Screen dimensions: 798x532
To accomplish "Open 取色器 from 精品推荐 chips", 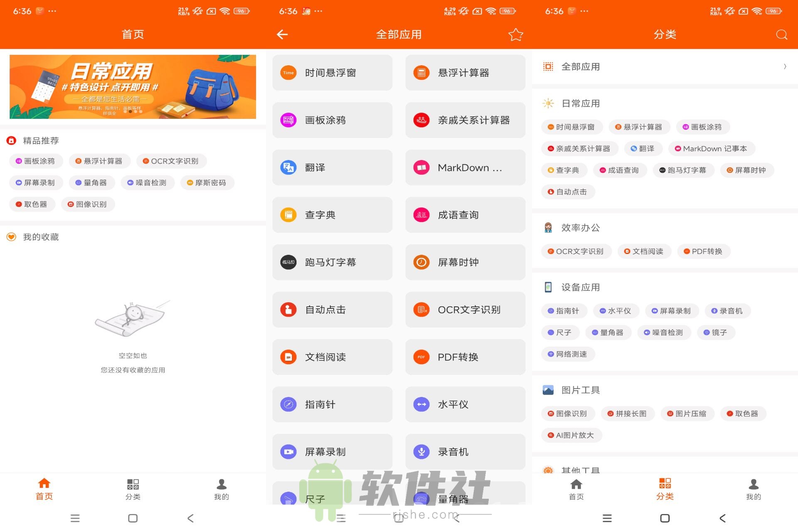I will tap(32, 204).
